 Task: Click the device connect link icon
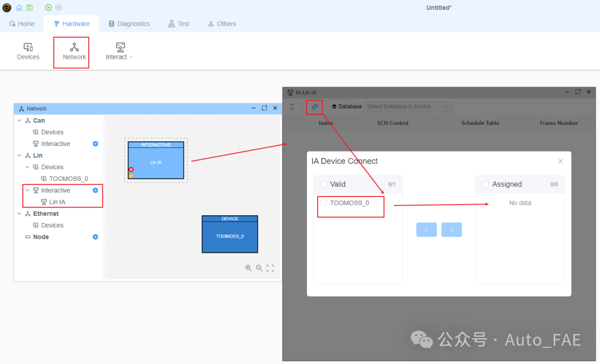tap(314, 107)
